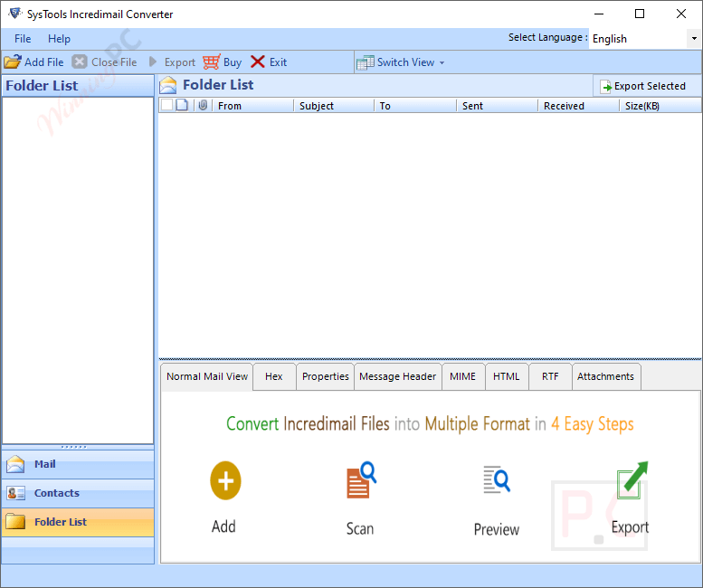Open the Help menu
This screenshot has height=588, width=703.
[59, 39]
